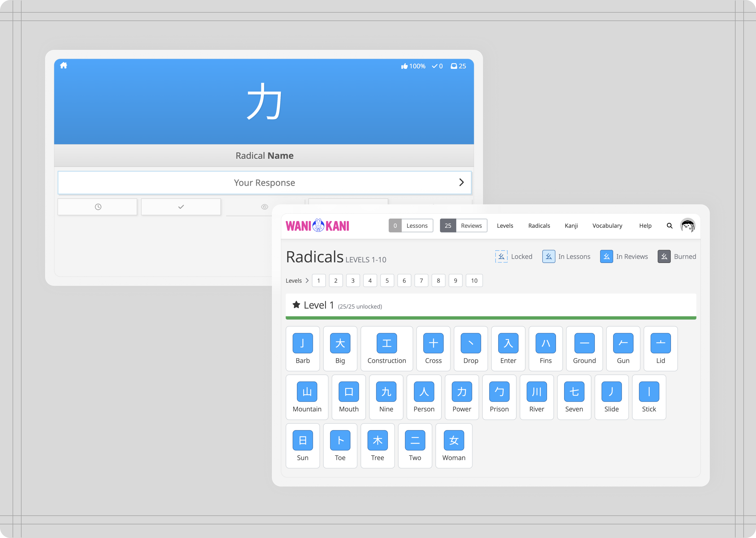Toggle the eye visibility button
This screenshot has width=756, height=538.
(264, 207)
